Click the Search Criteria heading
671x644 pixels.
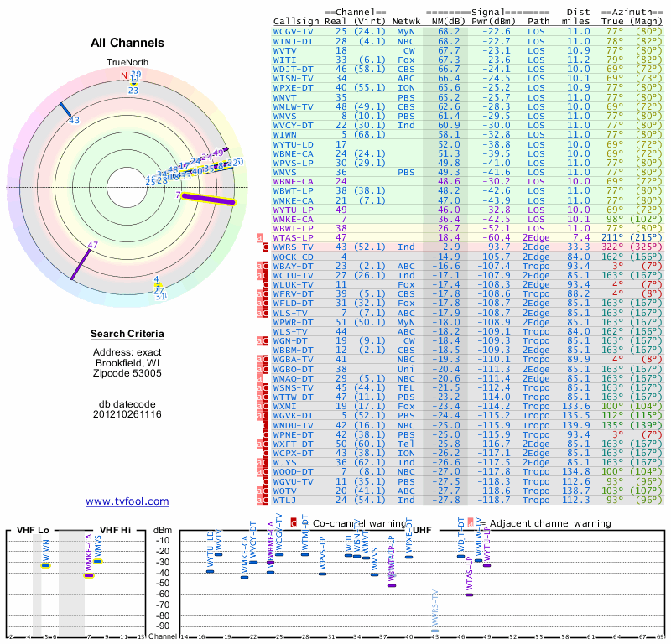click(x=127, y=334)
